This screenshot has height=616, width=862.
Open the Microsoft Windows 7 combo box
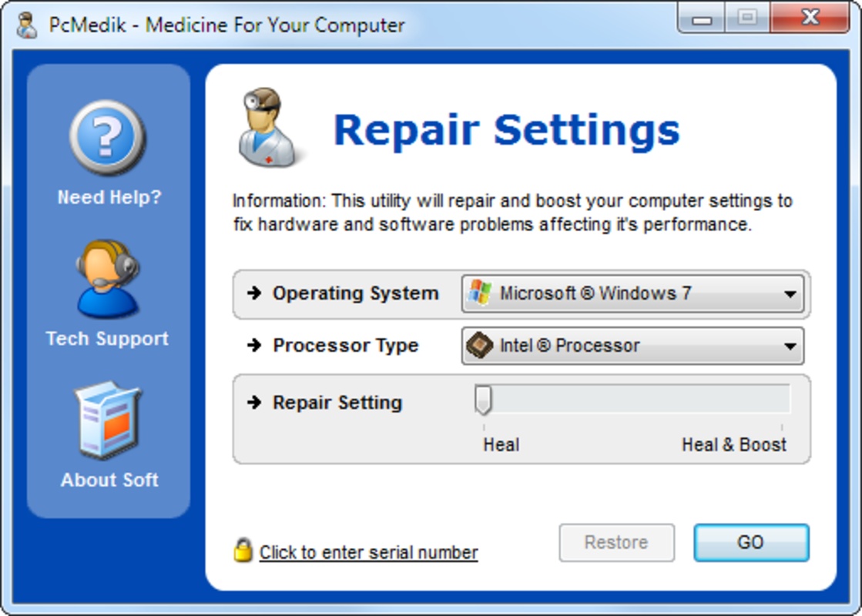(x=632, y=293)
